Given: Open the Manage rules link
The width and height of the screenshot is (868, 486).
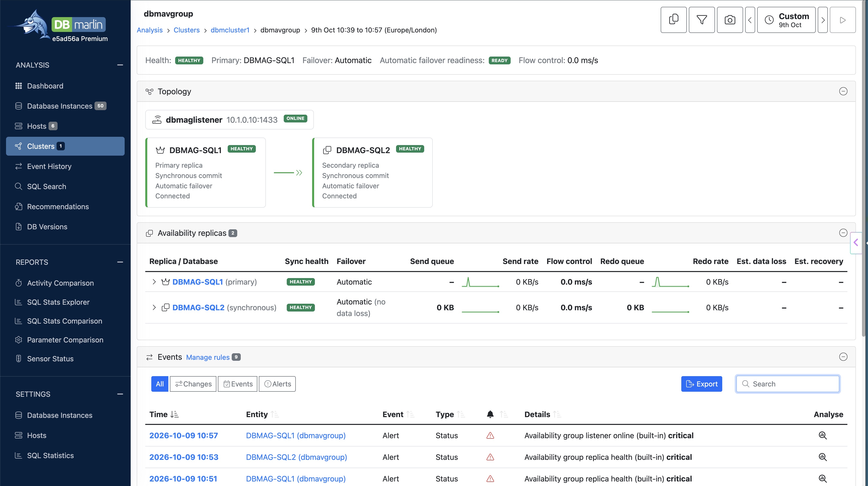Looking at the screenshot, I should click(x=208, y=357).
